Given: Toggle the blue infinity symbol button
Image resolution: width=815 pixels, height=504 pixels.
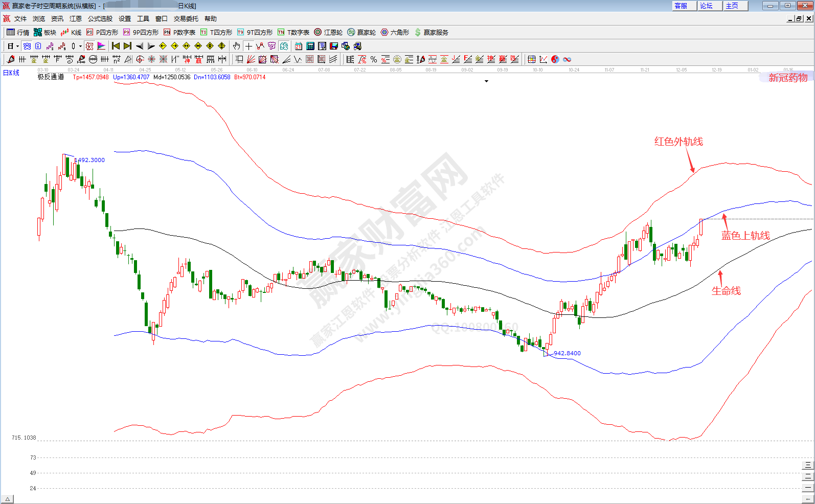Looking at the screenshot, I should tap(567, 59).
